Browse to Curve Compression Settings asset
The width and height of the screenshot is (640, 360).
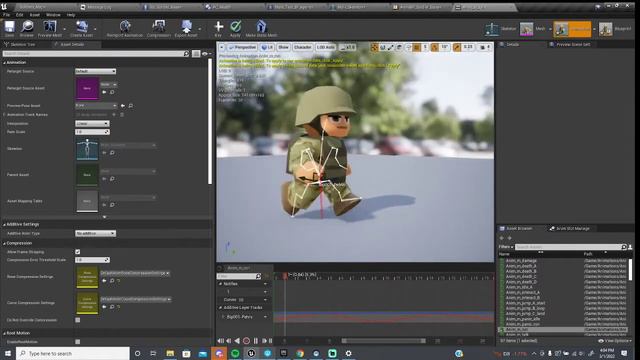pyautogui.click(x=112, y=307)
